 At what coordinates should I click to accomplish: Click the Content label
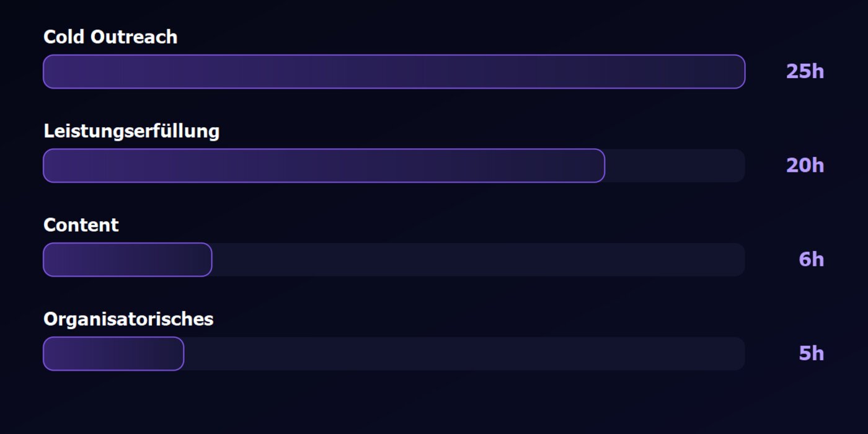click(x=81, y=225)
